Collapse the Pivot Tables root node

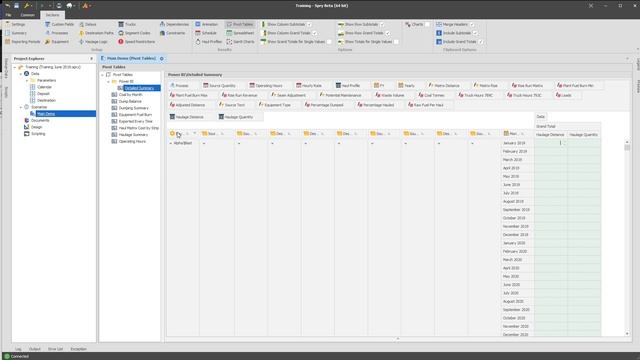click(102, 75)
